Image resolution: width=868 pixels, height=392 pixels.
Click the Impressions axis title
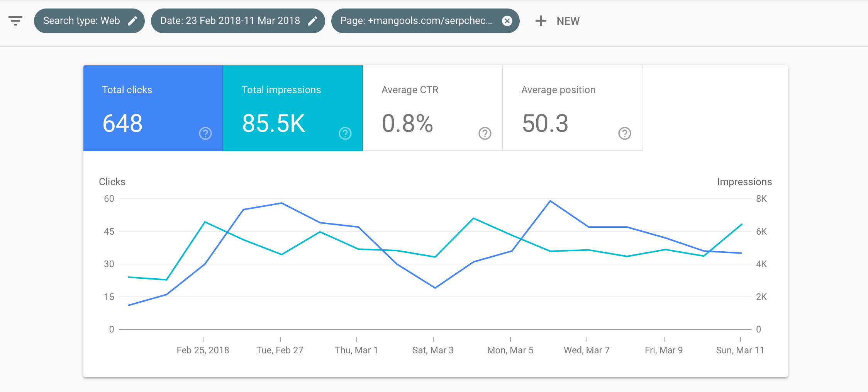744,182
